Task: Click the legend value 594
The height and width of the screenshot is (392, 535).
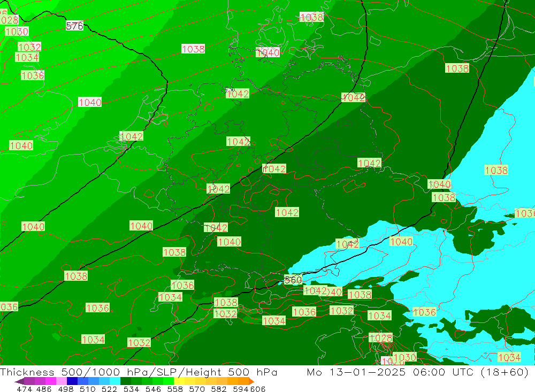Action: (x=241, y=389)
